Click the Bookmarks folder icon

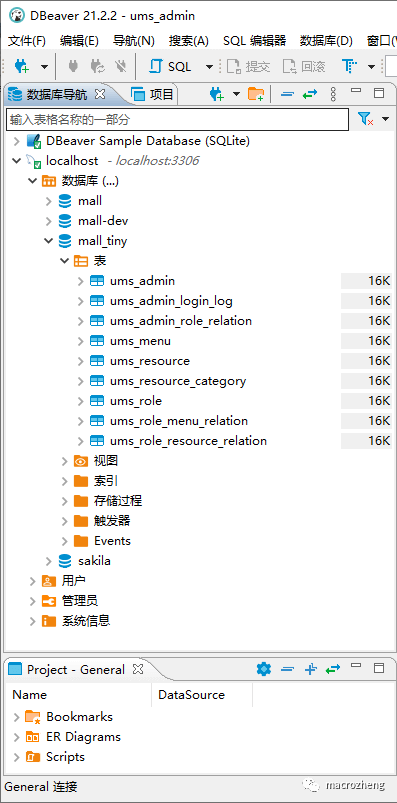(33, 717)
